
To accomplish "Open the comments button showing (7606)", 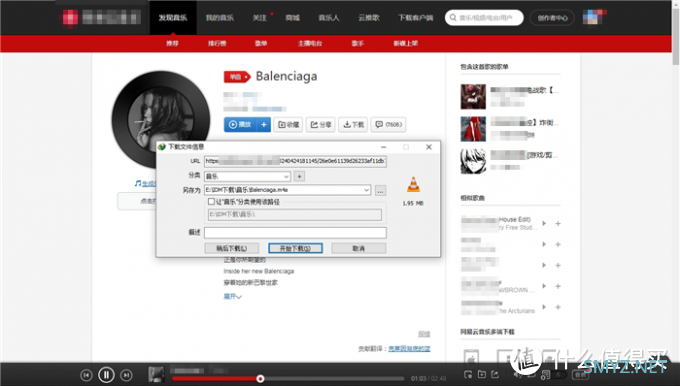I will point(388,124).
